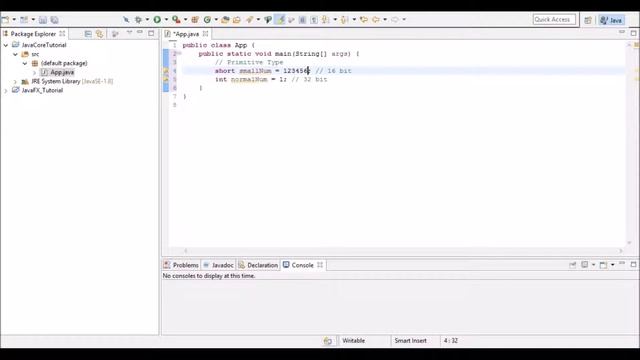This screenshot has height=360, width=640.
Task: Expand the JavaFX_Tutorial project node
Action: 6,91
